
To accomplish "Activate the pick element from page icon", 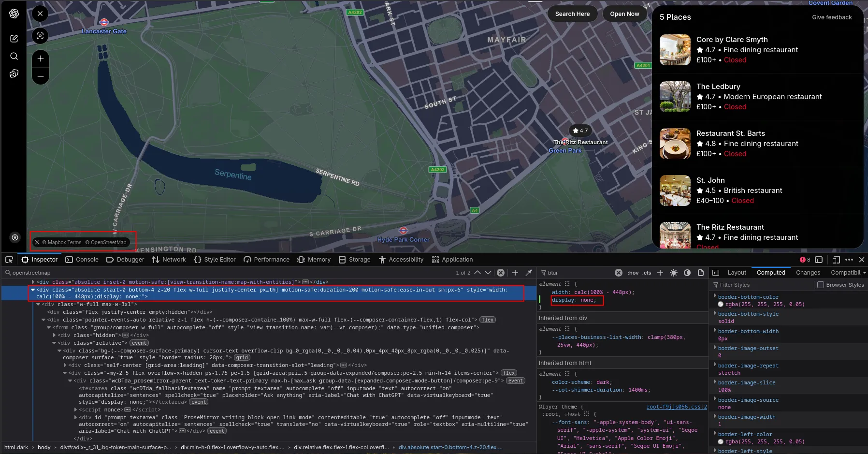I will (x=9, y=260).
